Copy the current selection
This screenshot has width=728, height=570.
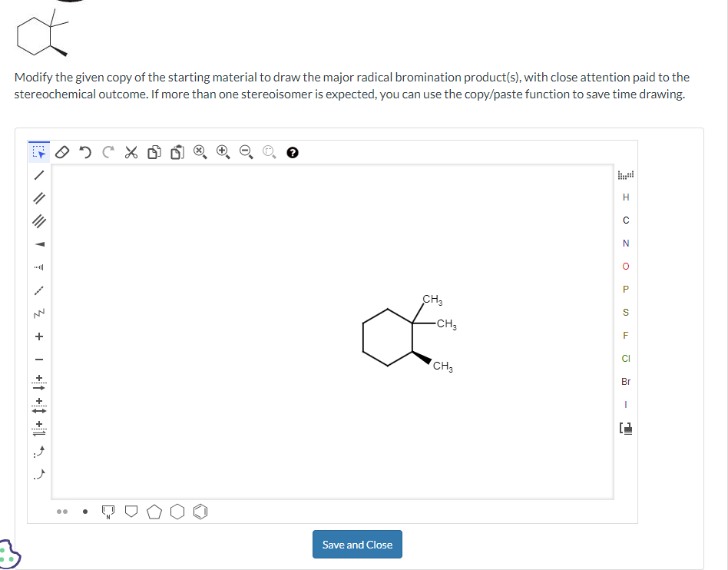(x=154, y=152)
